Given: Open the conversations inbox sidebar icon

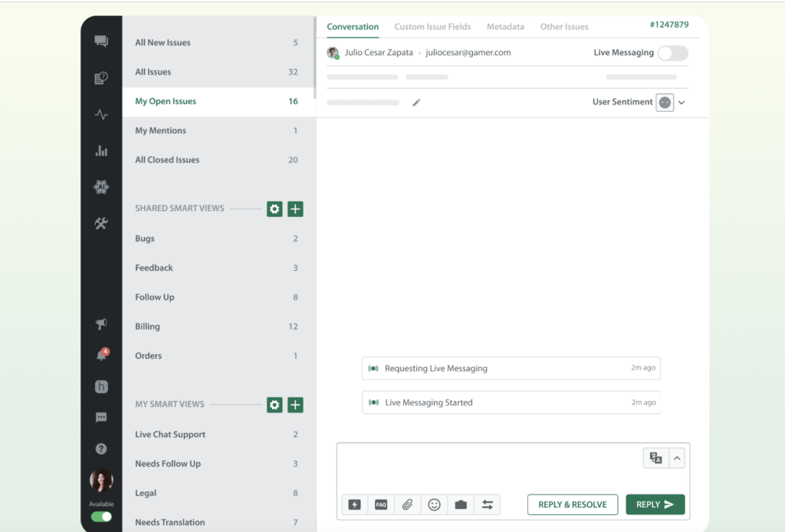Looking at the screenshot, I should pyautogui.click(x=101, y=41).
